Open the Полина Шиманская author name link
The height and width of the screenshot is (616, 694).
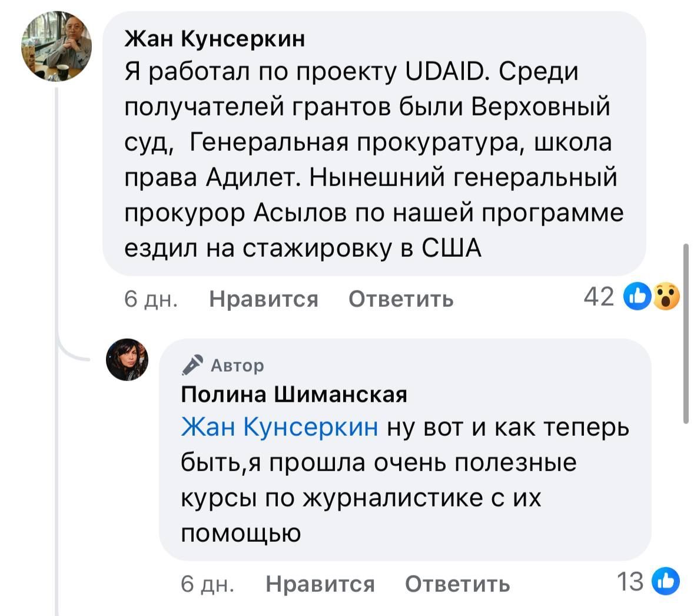[294, 393]
